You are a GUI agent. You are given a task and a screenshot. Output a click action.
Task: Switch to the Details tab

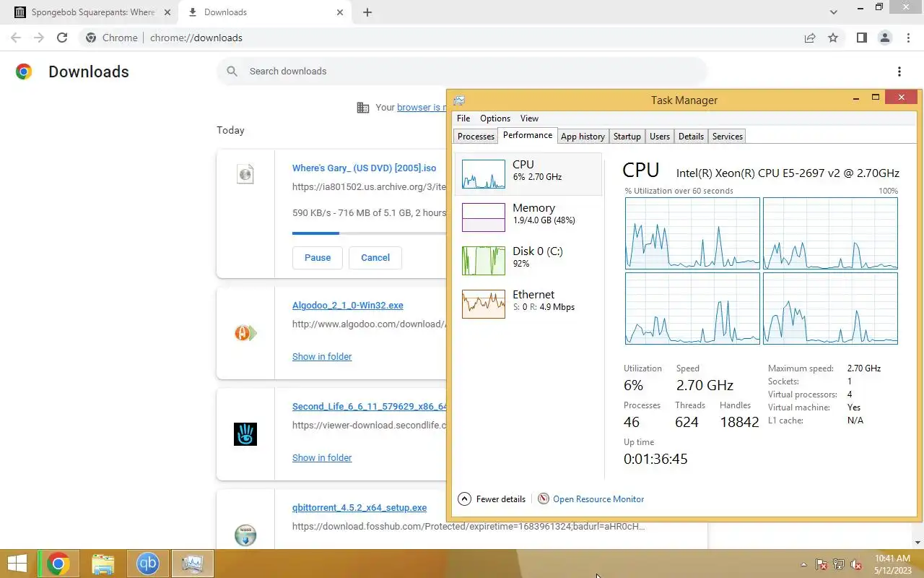[691, 137]
